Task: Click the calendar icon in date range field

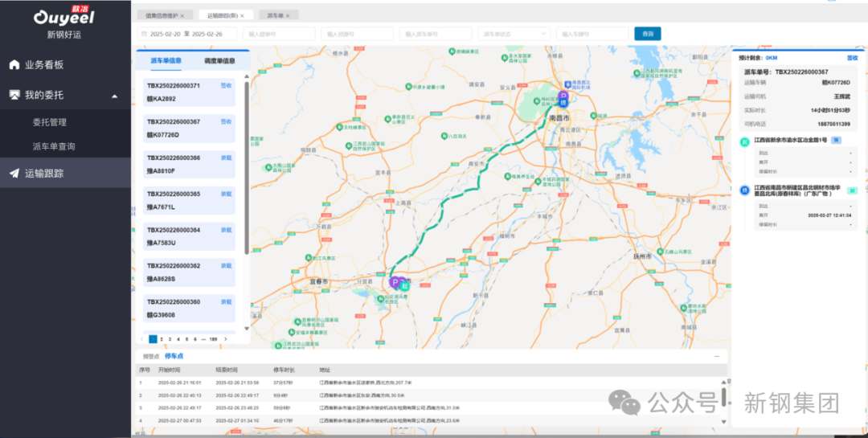Action: (x=144, y=34)
